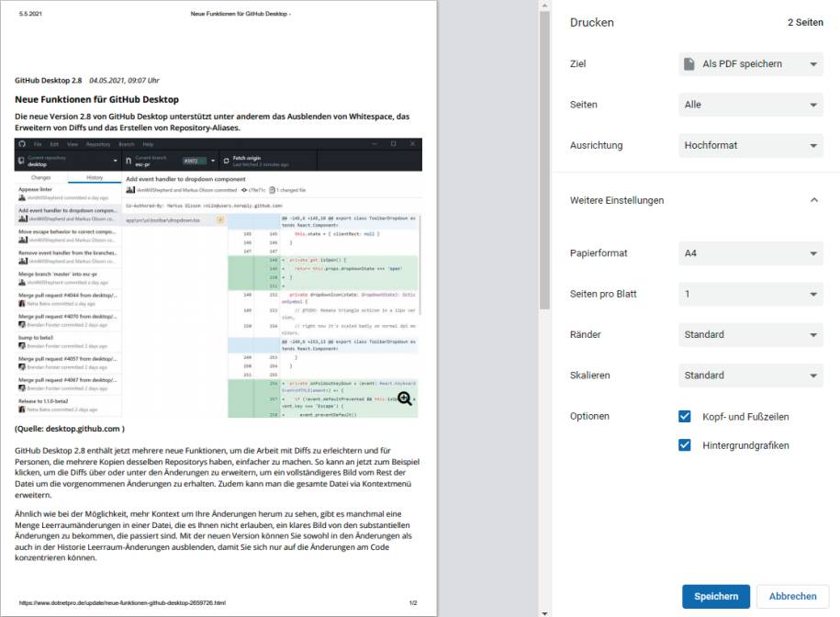Open the Ränder dropdown
Image resolution: width=840 pixels, height=617 pixels.
pyautogui.click(x=751, y=335)
